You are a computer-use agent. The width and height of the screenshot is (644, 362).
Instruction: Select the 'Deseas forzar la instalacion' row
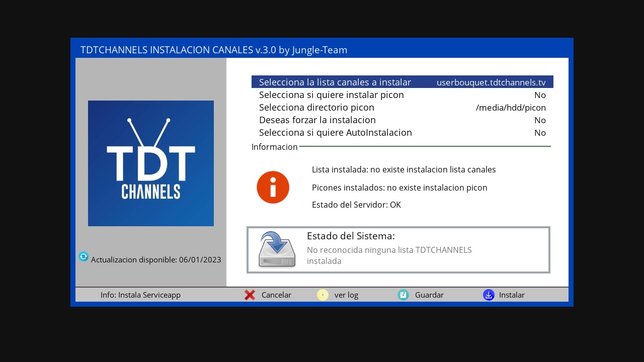coord(317,120)
